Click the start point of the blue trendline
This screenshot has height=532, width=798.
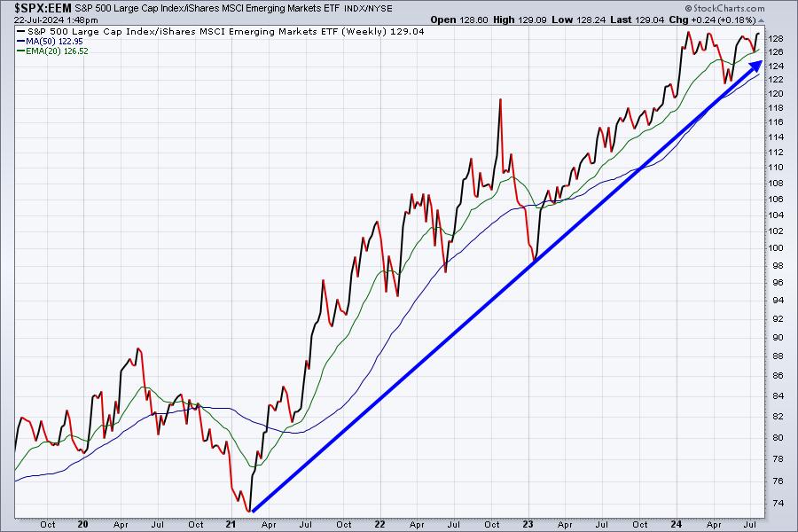click(x=253, y=511)
